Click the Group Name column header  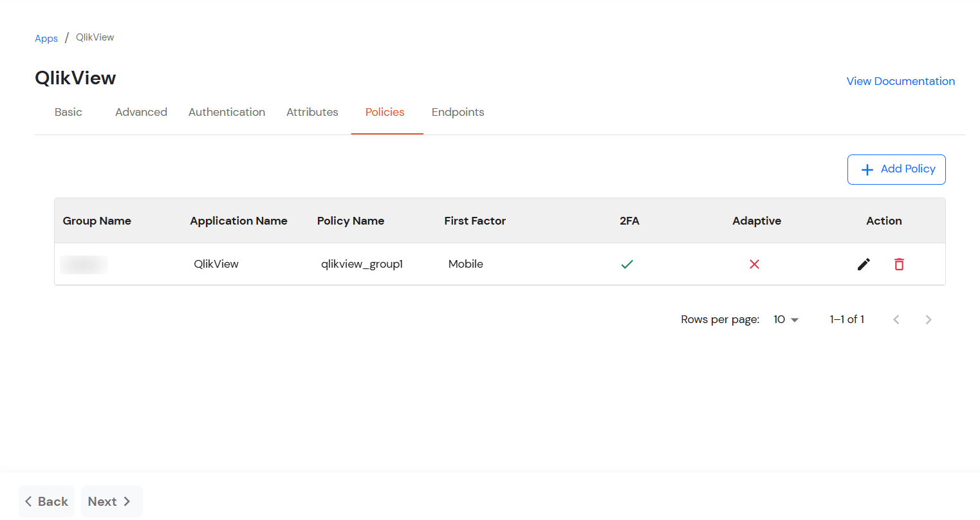click(97, 221)
